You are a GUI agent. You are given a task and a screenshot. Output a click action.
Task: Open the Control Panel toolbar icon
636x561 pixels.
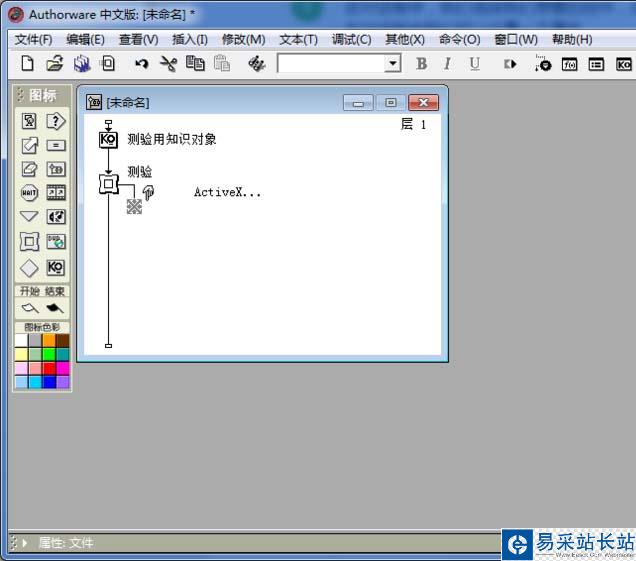click(543, 63)
